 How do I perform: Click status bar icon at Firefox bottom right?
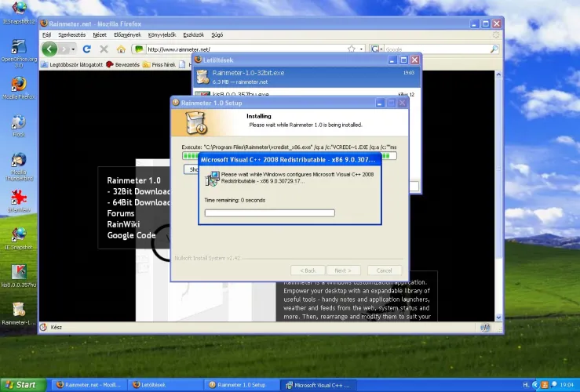(485, 328)
